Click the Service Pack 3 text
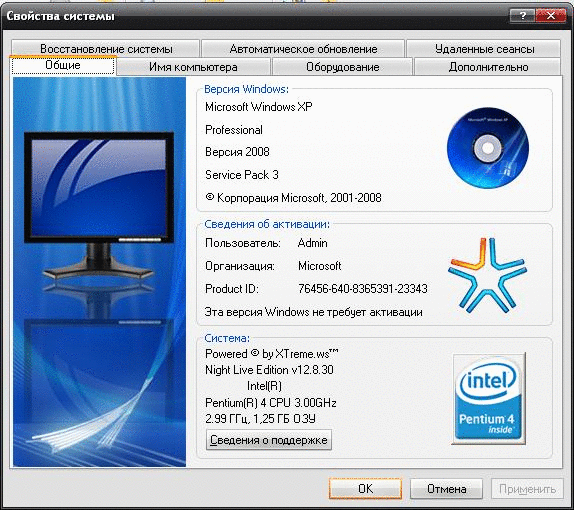Viewport: 574px width, 510px height. [x=242, y=175]
